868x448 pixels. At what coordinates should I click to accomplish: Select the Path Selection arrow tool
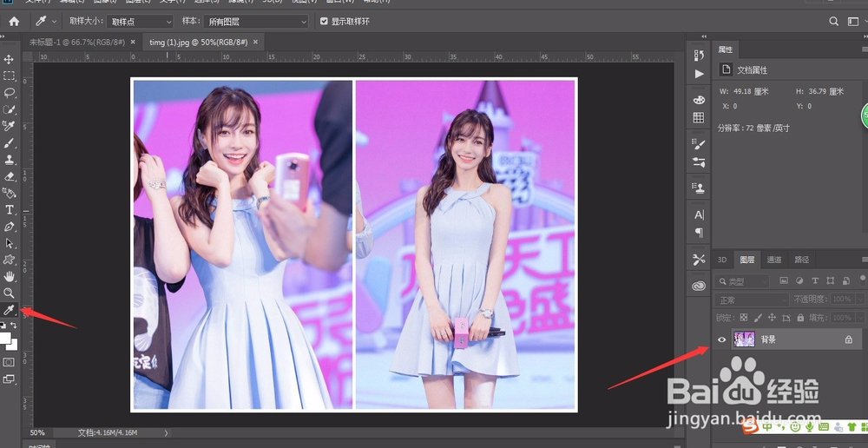pyautogui.click(x=9, y=243)
